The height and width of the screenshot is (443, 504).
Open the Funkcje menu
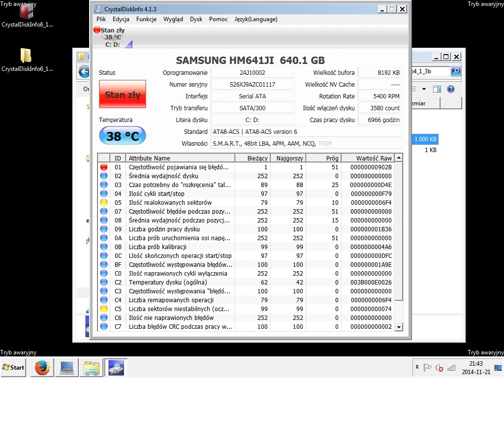coord(146,19)
